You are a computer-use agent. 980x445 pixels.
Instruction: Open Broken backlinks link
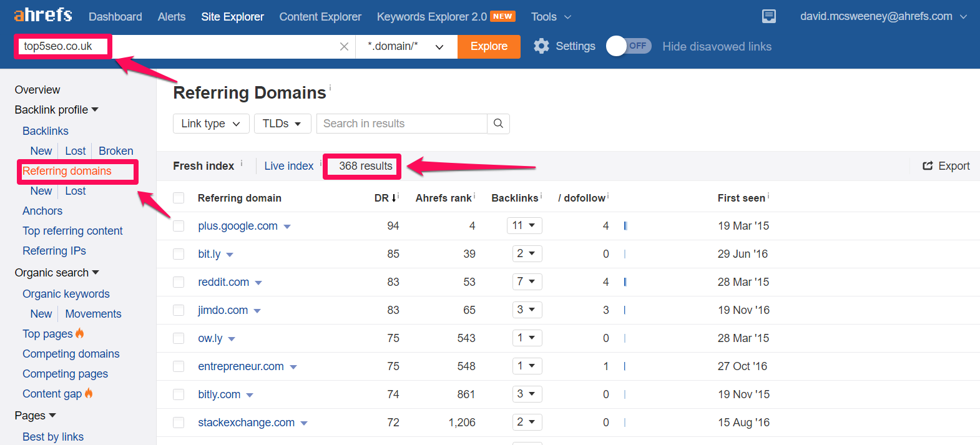(x=116, y=151)
